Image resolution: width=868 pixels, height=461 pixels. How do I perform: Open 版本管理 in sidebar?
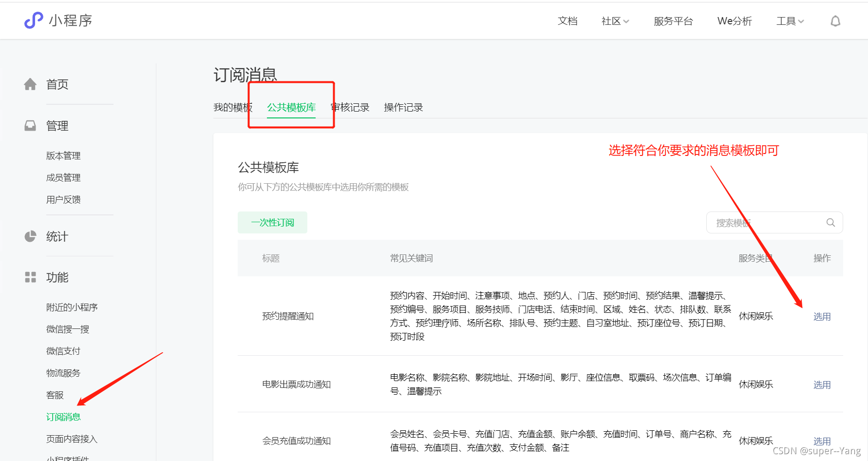(x=63, y=155)
